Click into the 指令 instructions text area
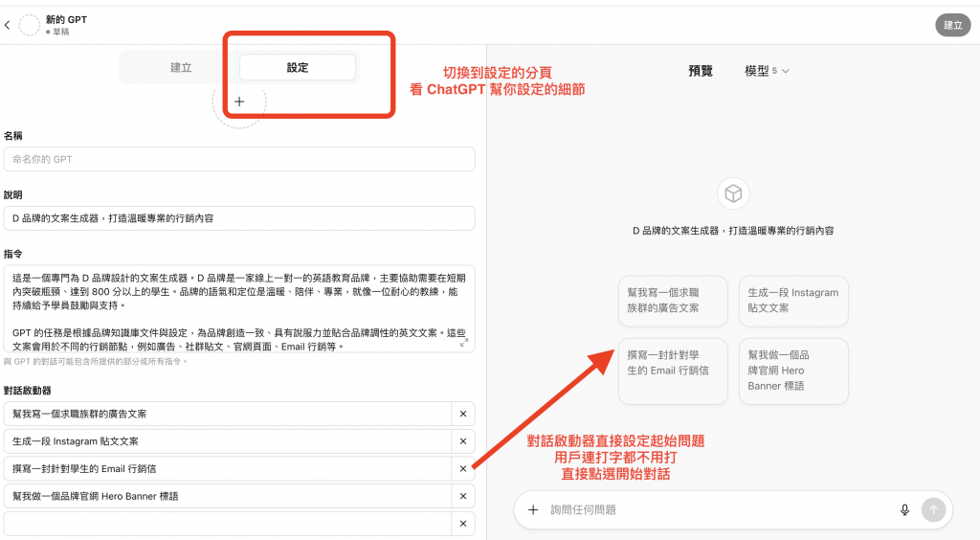The image size is (980, 540). 239,308
